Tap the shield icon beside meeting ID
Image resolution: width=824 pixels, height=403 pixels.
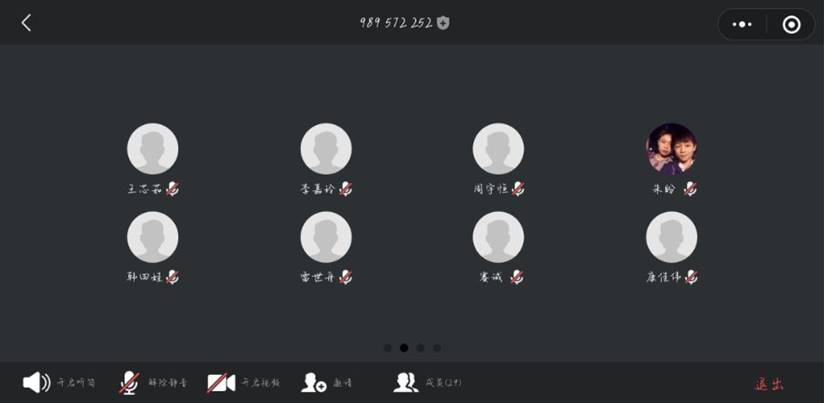(443, 23)
